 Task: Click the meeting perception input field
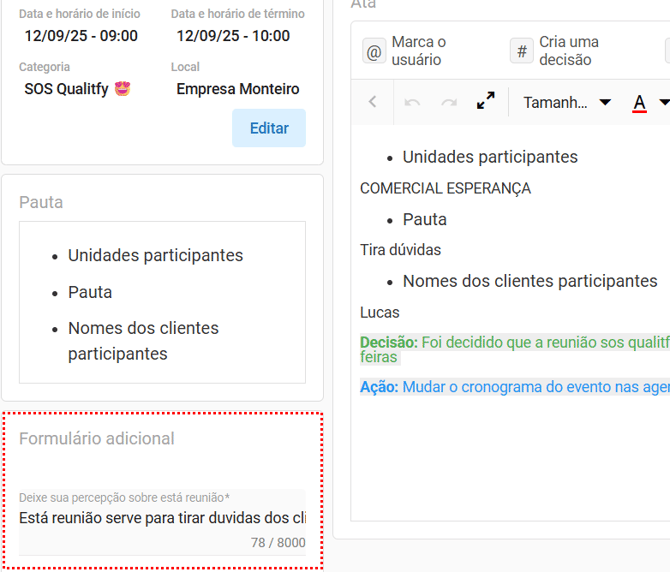pos(162,518)
